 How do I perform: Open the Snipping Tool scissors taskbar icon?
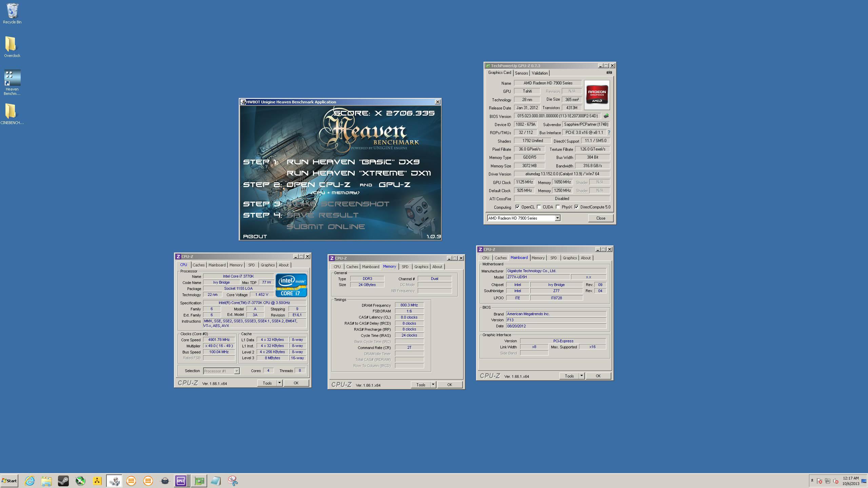233,481
